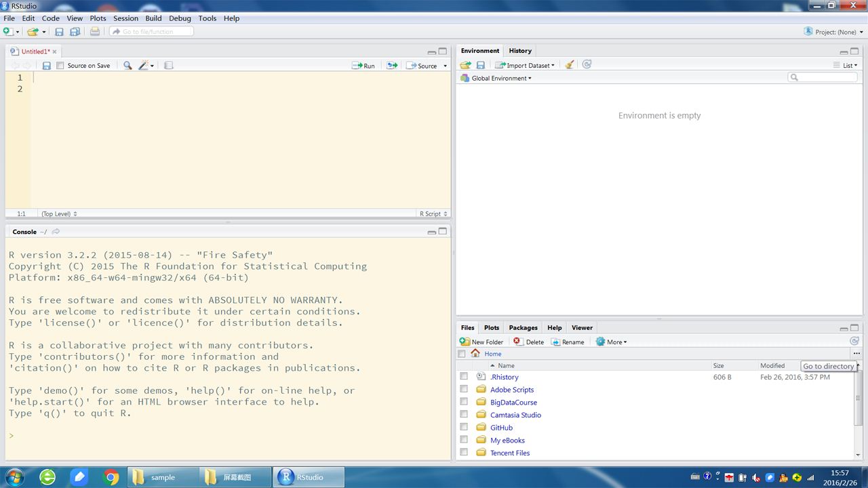
Task: Switch to the Plots tab
Action: [492, 327]
